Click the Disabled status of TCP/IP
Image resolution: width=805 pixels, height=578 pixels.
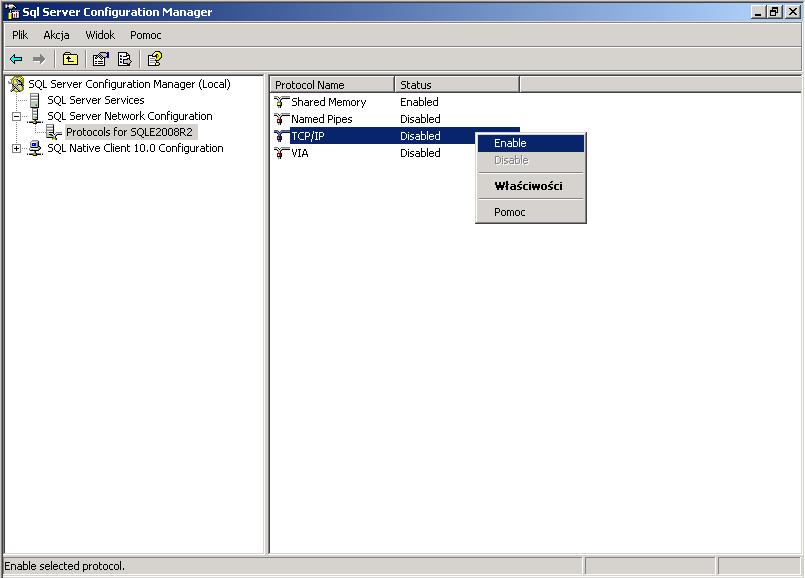[x=420, y=136]
